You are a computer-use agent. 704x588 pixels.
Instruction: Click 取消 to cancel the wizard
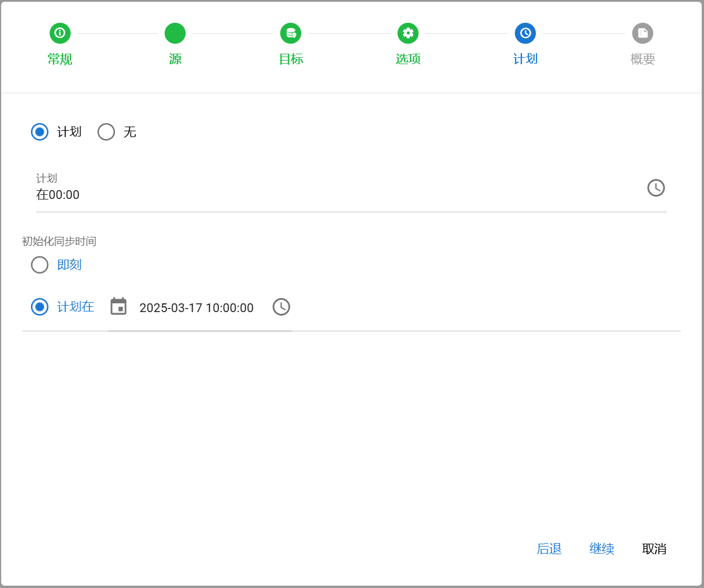pos(654,549)
